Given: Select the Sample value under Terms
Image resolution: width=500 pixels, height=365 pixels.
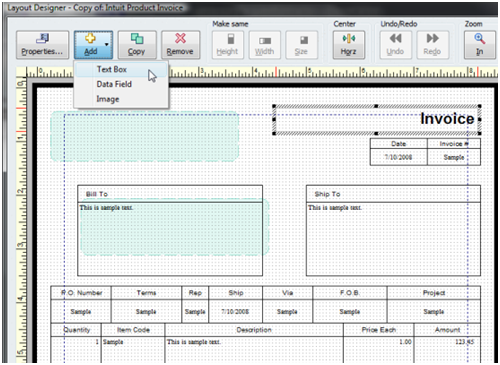Looking at the screenshot, I should click(x=146, y=312).
